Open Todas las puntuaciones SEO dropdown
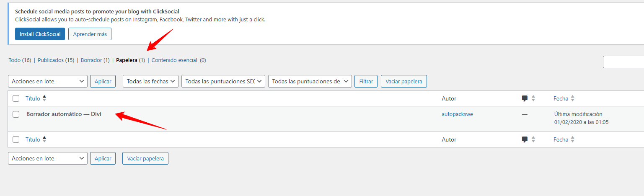 [x=223, y=81]
